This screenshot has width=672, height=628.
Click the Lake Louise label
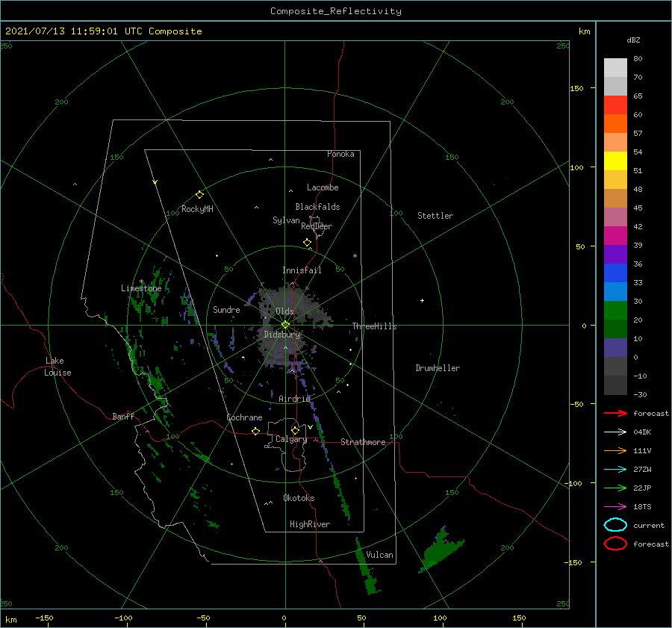[57, 367]
